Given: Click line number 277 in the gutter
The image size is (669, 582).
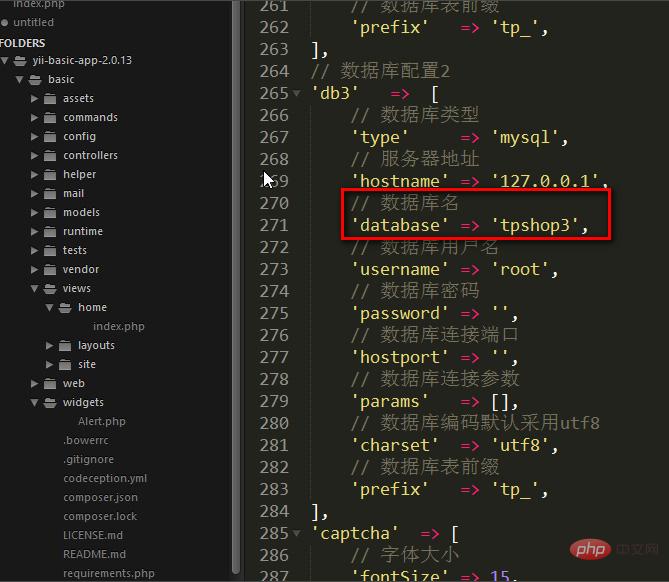Looking at the screenshot, I should pyautogui.click(x=274, y=357).
